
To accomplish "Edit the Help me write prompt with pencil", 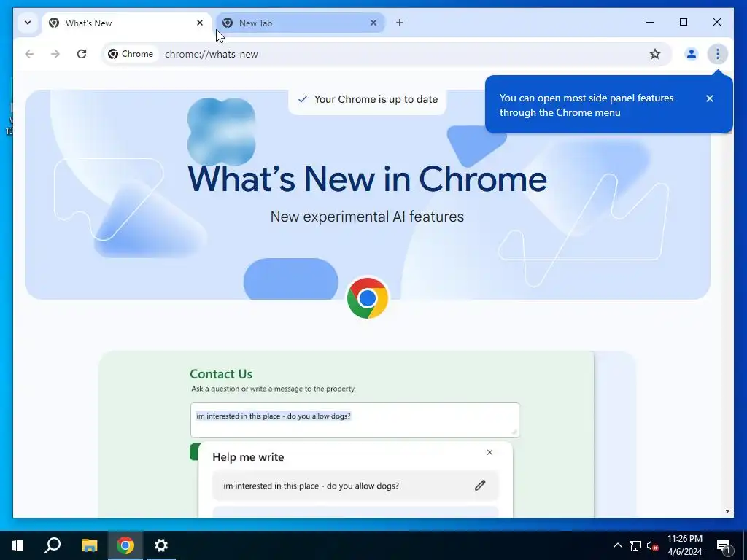I will (x=480, y=486).
